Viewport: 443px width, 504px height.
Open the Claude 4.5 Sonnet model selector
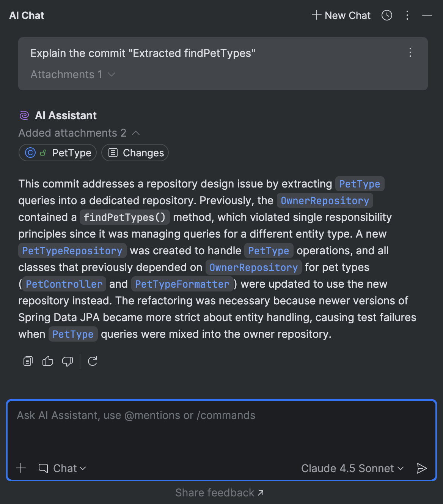[x=351, y=468]
